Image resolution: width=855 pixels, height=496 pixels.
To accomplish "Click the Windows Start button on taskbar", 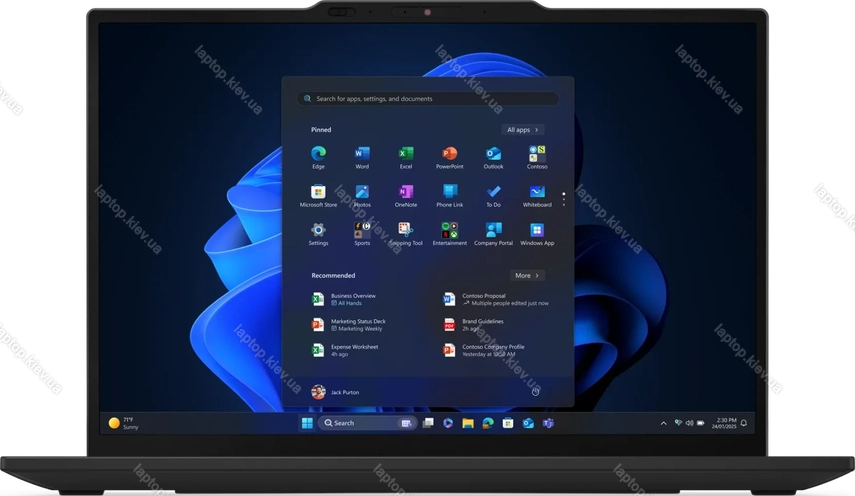I will (306, 423).
